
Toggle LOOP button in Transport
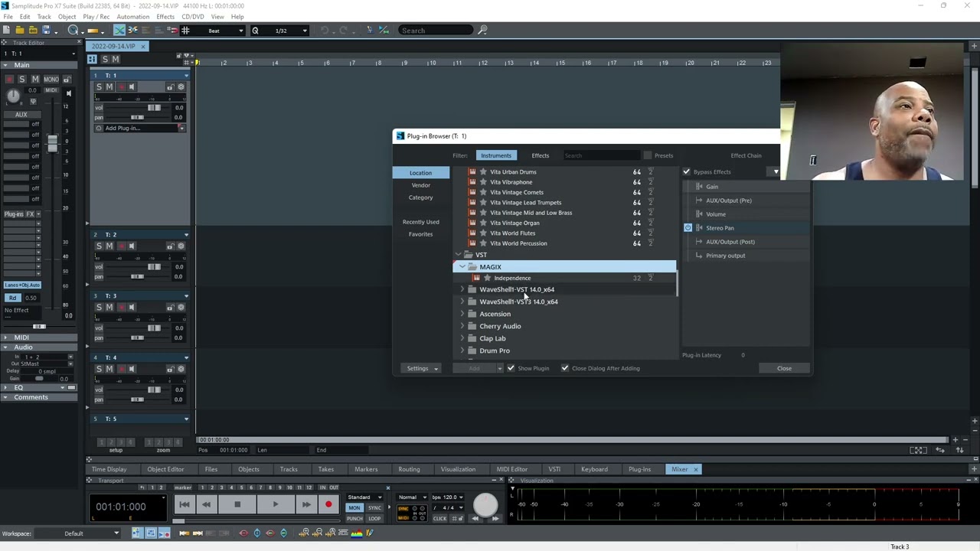tap(374, 518)
